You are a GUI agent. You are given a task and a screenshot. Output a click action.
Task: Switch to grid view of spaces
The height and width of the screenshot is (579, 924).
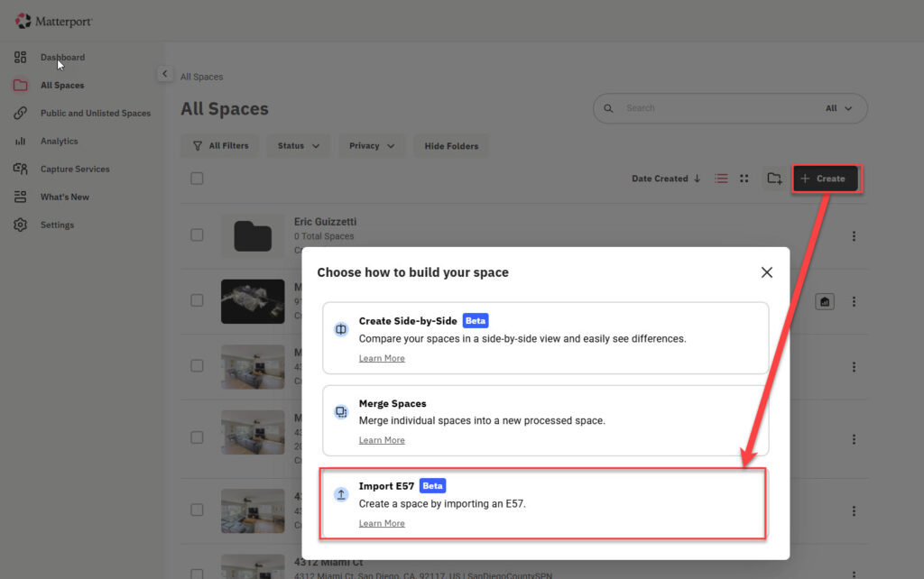(x=744, y=178)
